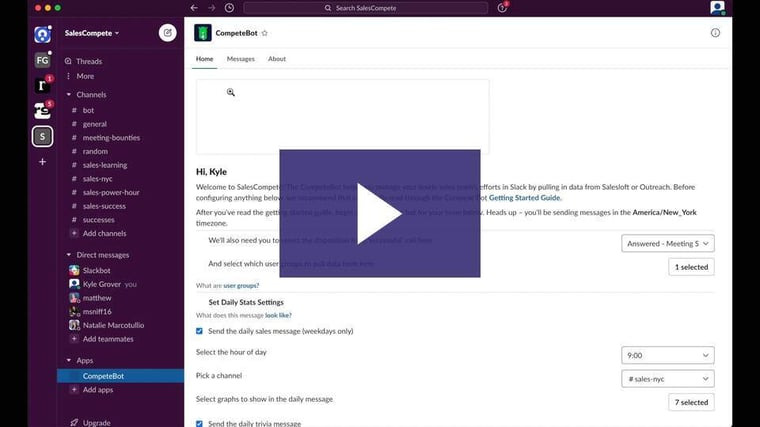Image resolution: width=760 pixels, height=427 pixels.
Task: Toggle Send the daily trivia message checkbox
Action: pyautogui.click(x=199, y=424)
